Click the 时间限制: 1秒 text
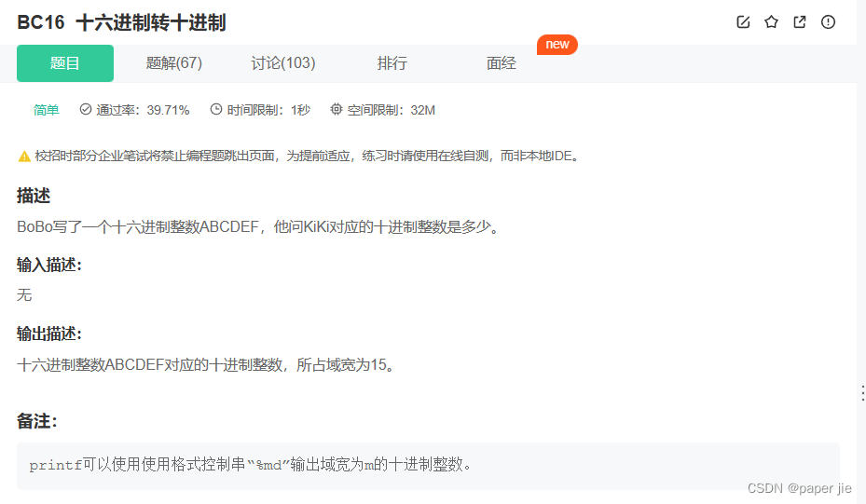 click(268, 110)
